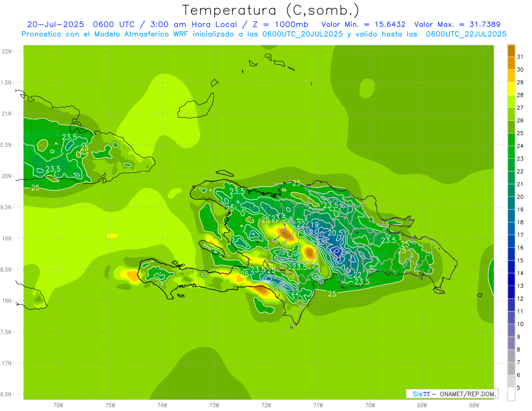Pick the color scale segment between 26 and 27
This screenshot has width=532, height=411.
[x=511, y=114]
